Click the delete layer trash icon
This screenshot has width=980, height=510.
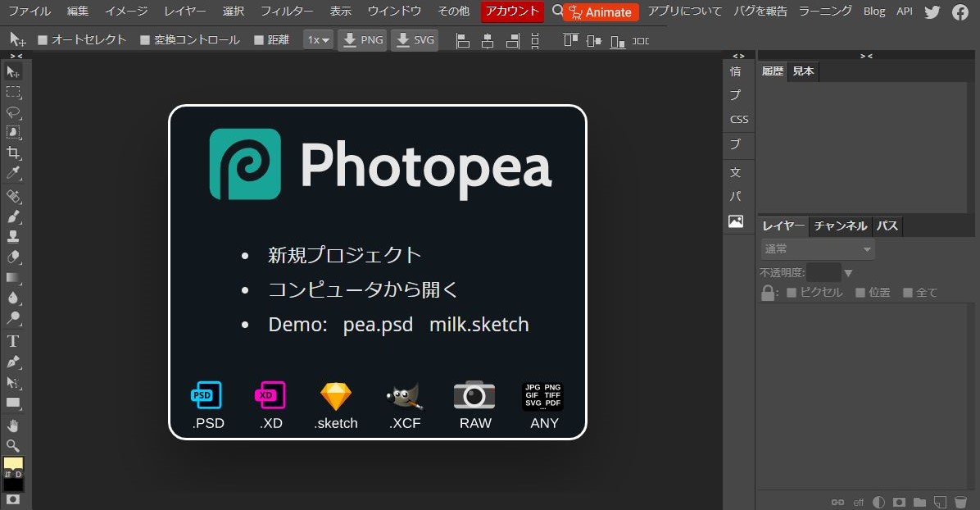point(960,502)
